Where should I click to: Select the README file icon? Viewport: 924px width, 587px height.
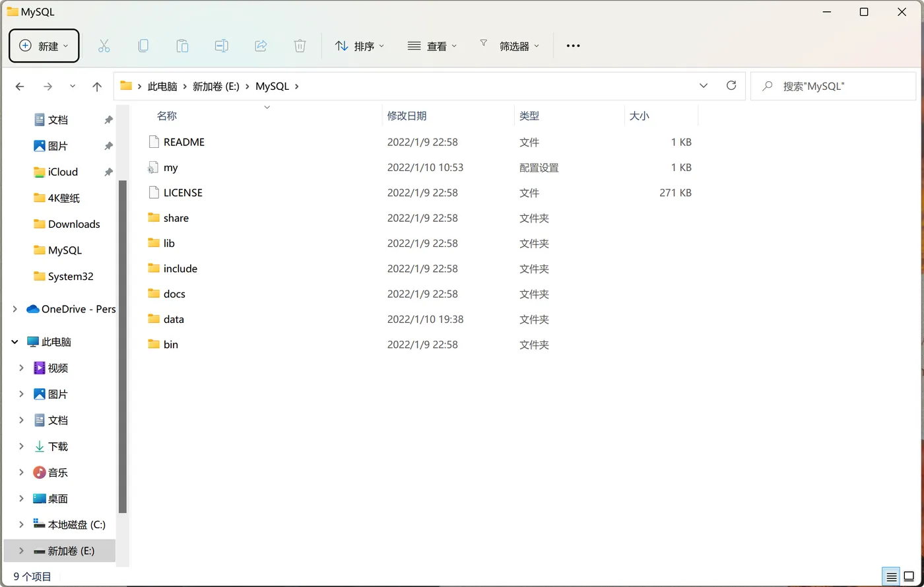[154, 142]
